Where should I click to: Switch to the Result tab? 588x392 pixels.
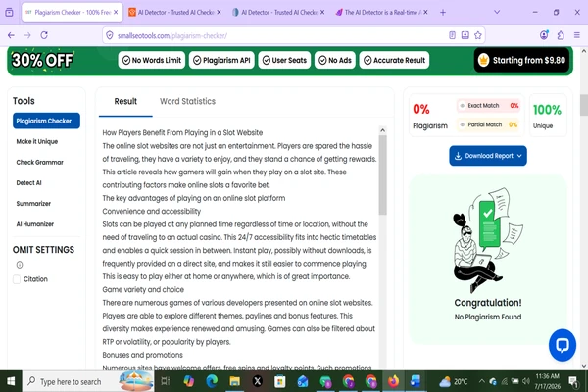(x=125, y=101)
